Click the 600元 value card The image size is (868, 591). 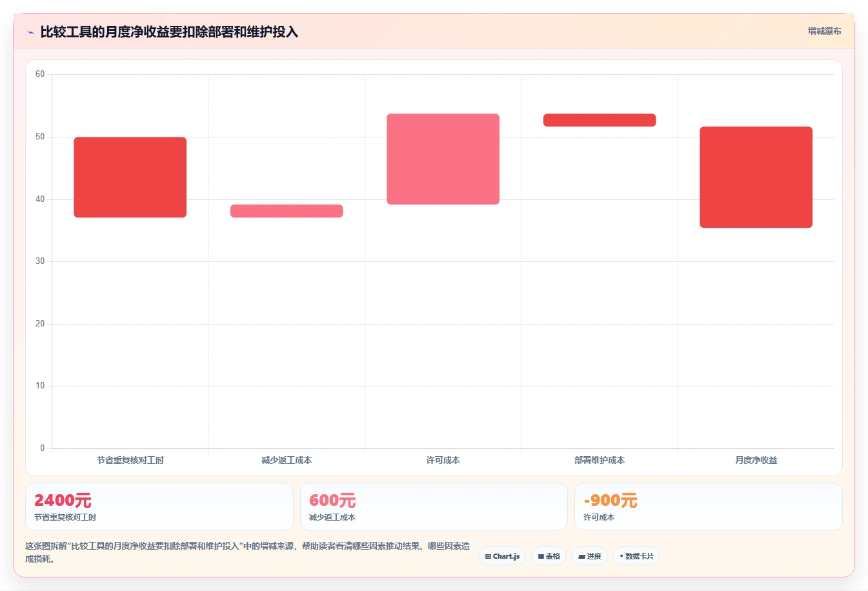point(434,506)
